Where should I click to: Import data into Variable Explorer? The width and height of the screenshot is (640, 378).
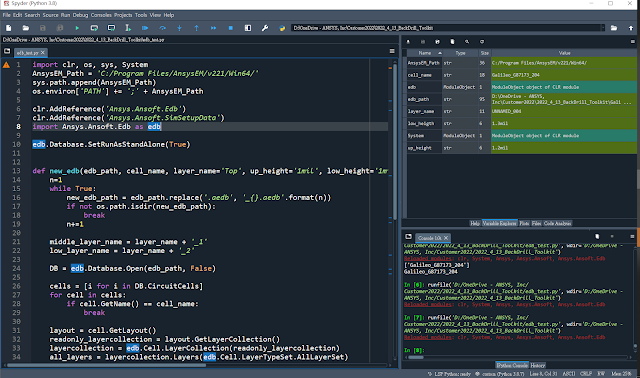408,42
